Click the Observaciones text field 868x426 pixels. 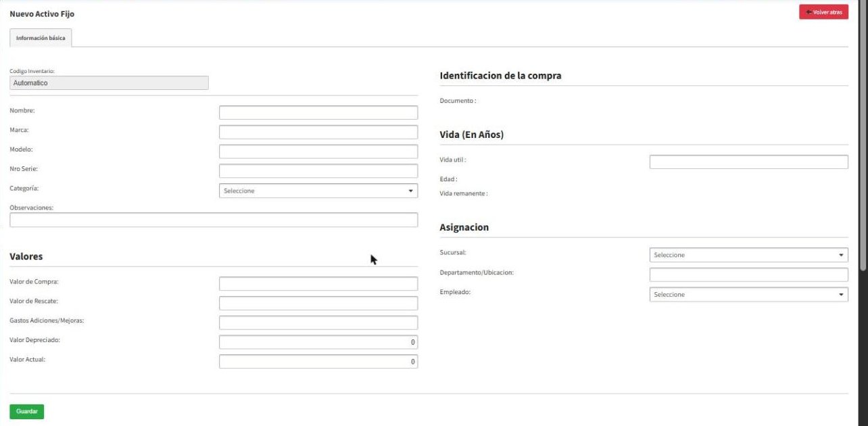[x=214, y=220]
